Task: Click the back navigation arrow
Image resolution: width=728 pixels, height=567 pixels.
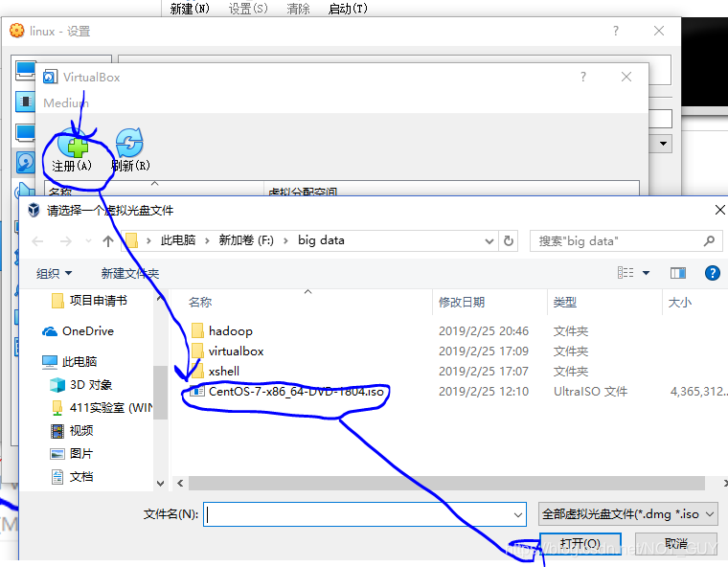Action: click(37, 241)
